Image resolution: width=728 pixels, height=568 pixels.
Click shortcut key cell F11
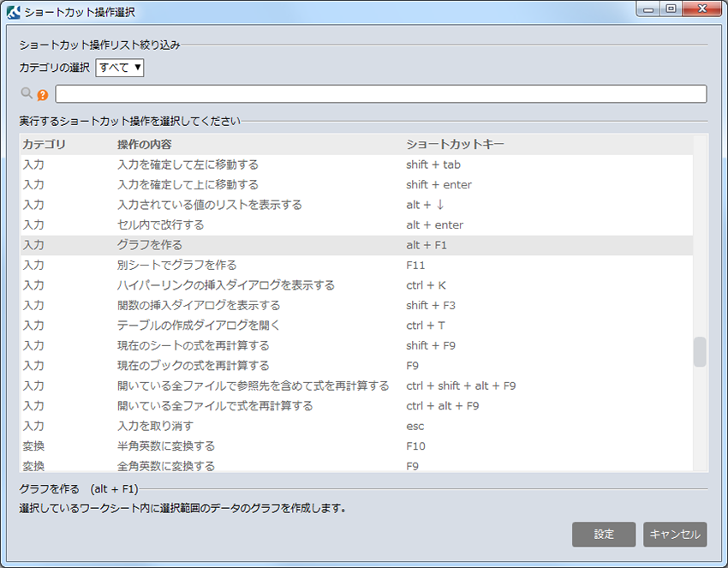tap(415, 266)
